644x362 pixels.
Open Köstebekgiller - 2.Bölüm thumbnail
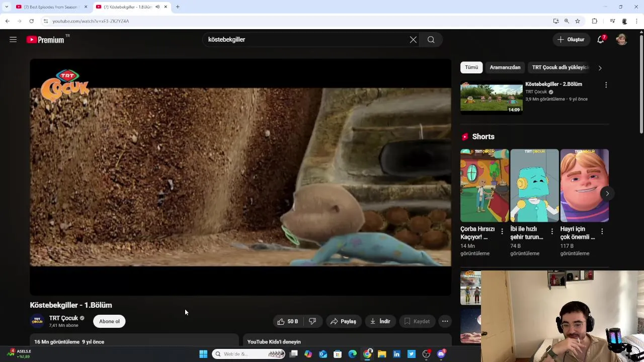[492, 97]
